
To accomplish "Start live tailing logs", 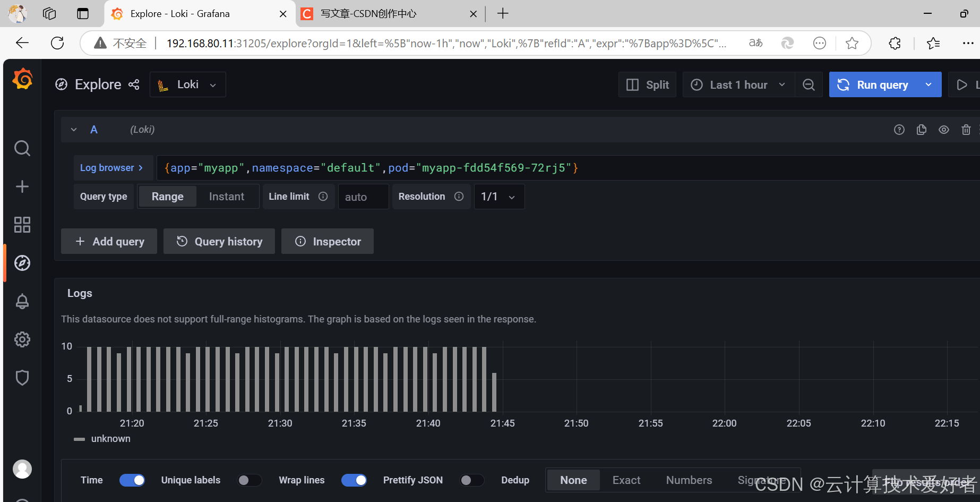I will [x=964, y=85].
